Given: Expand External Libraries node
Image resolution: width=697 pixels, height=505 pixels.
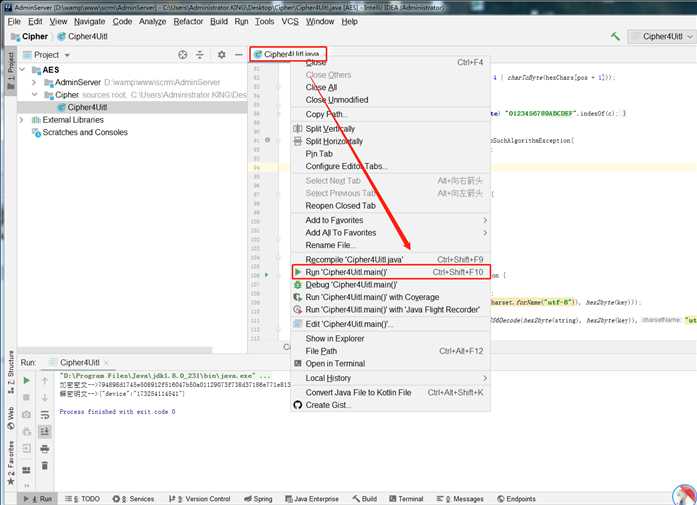Looking at the screenshot, I should [x=21, y=120].
